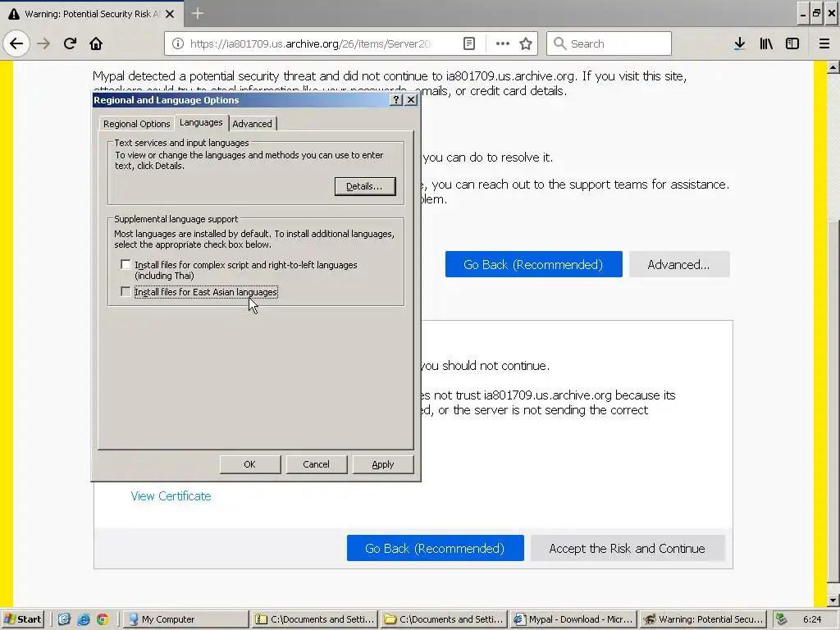Click the browser forward arrow
840x630 pixels.
[x=43, y=43]
